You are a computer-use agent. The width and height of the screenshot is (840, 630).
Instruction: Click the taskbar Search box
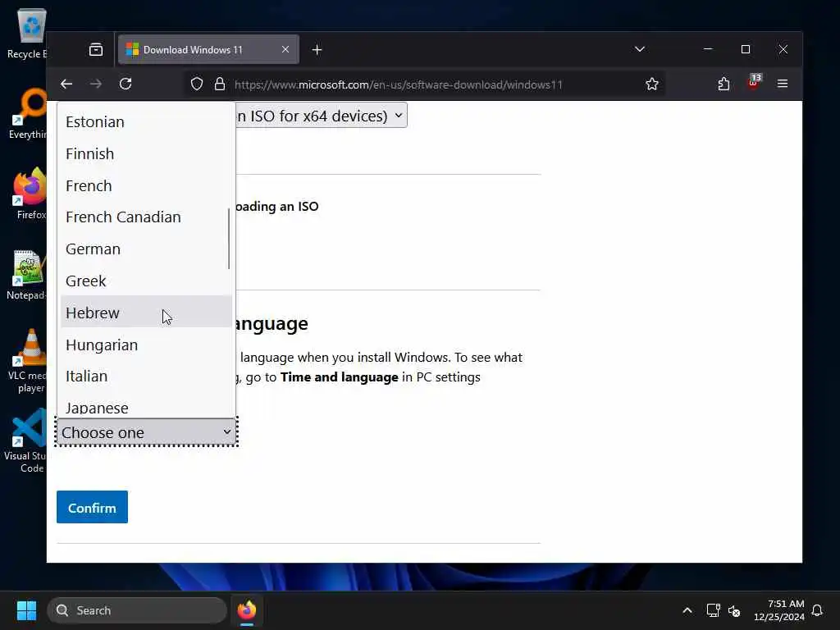(137, 610)
